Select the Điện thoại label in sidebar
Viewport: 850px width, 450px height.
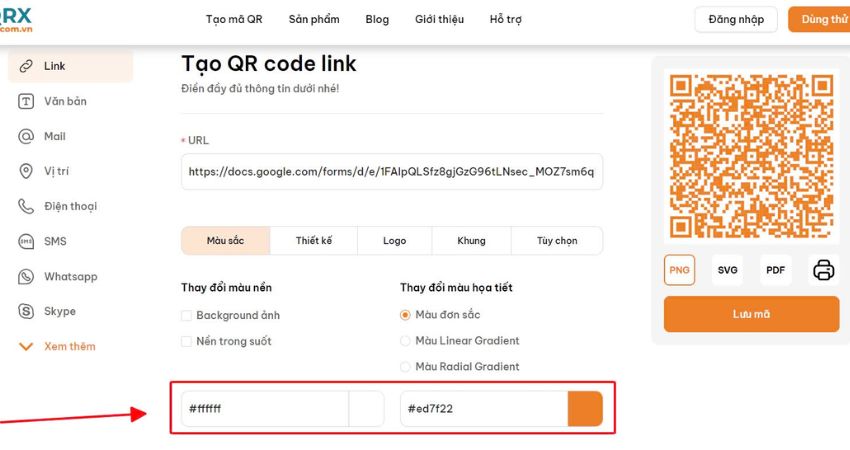pyautogui.click(x=70, y=207)
